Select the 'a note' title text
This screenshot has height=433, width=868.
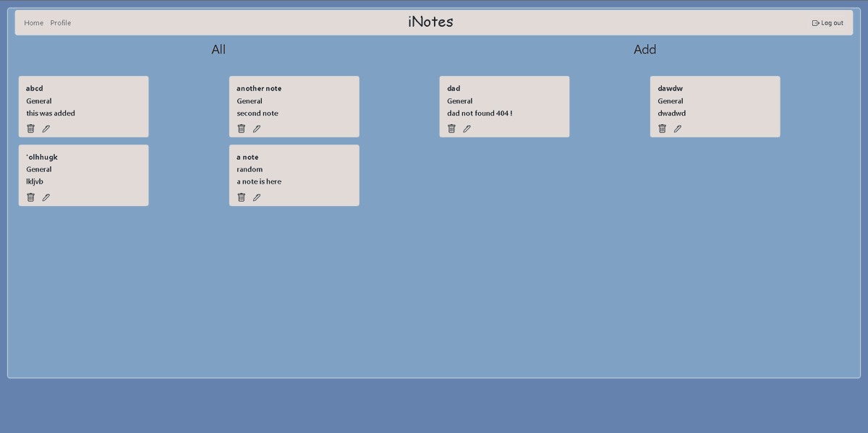247,157
